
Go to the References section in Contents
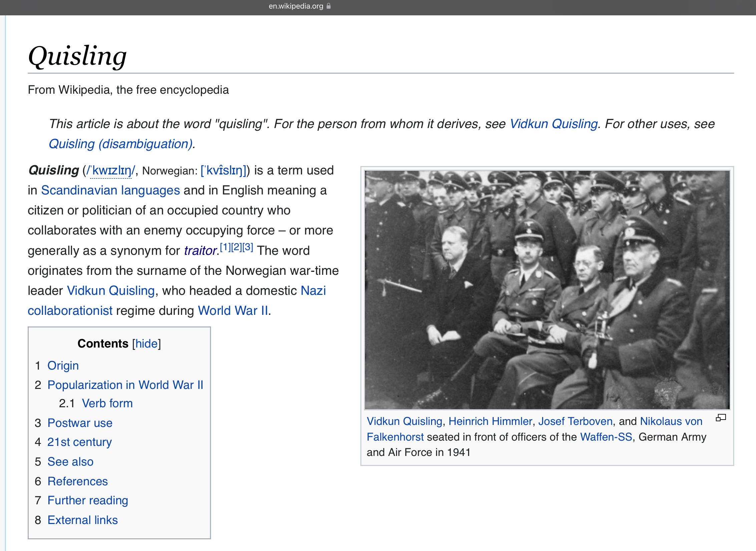point(77,481)
